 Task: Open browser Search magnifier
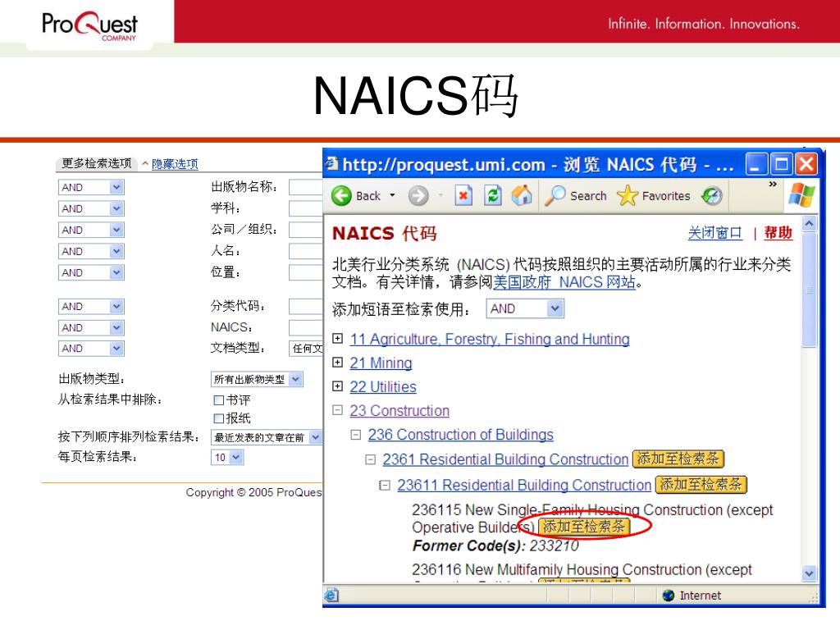click(x=575, y=196)
